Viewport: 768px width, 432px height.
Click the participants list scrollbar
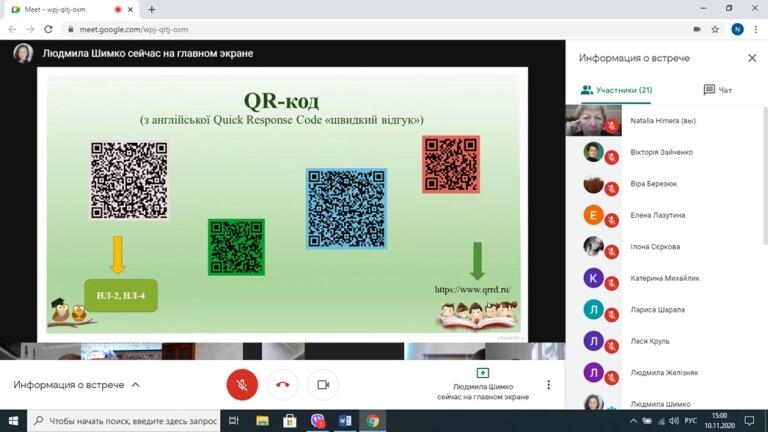pyautogui.click(x=765, y=175)
